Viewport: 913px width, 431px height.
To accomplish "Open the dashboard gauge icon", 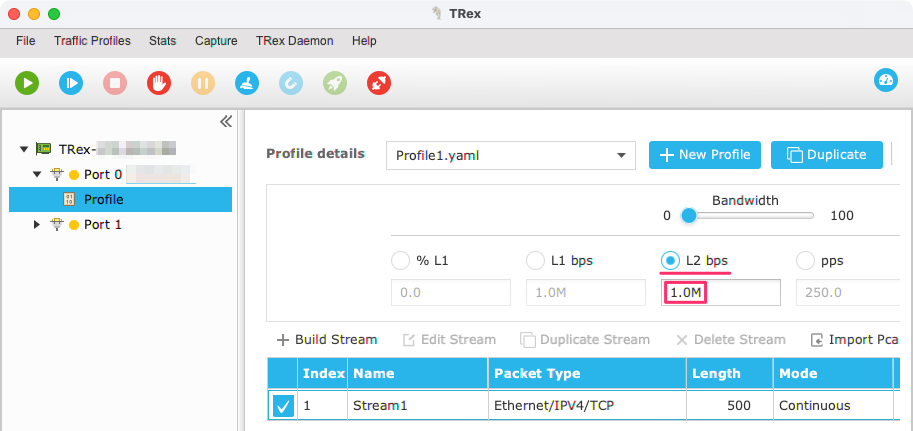I will [886, 80].
